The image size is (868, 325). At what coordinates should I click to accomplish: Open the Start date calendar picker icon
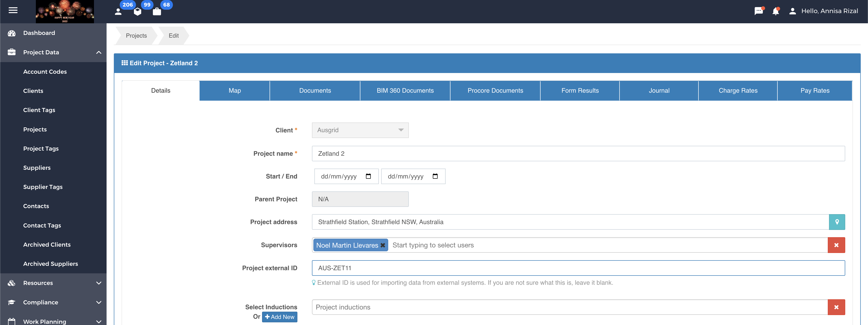click(368, 176)
